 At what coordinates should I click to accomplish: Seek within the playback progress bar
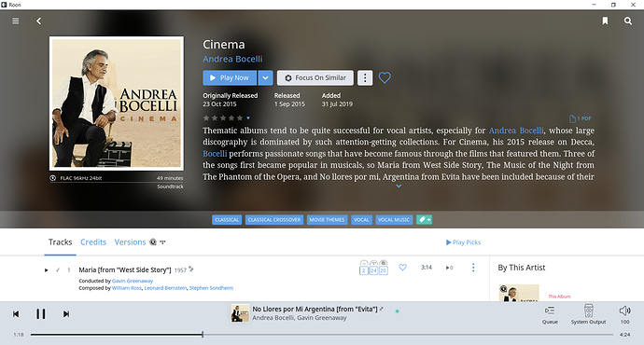[x=322, y=335]
